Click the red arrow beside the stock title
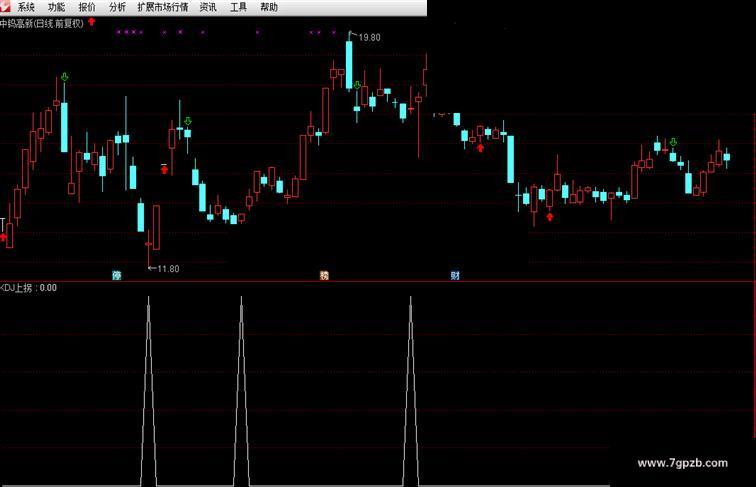 point(92,22)
